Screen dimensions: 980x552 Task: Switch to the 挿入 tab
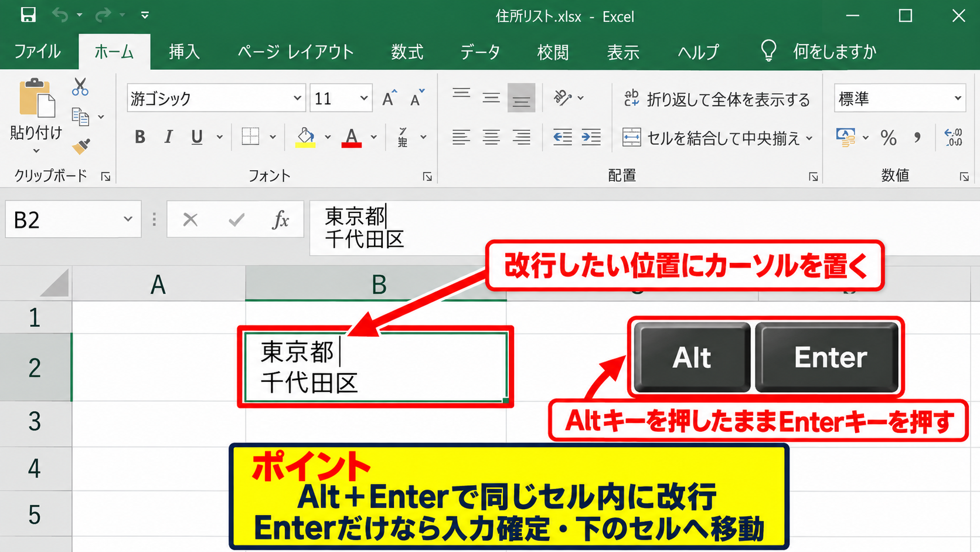click(x=185, y=52)
